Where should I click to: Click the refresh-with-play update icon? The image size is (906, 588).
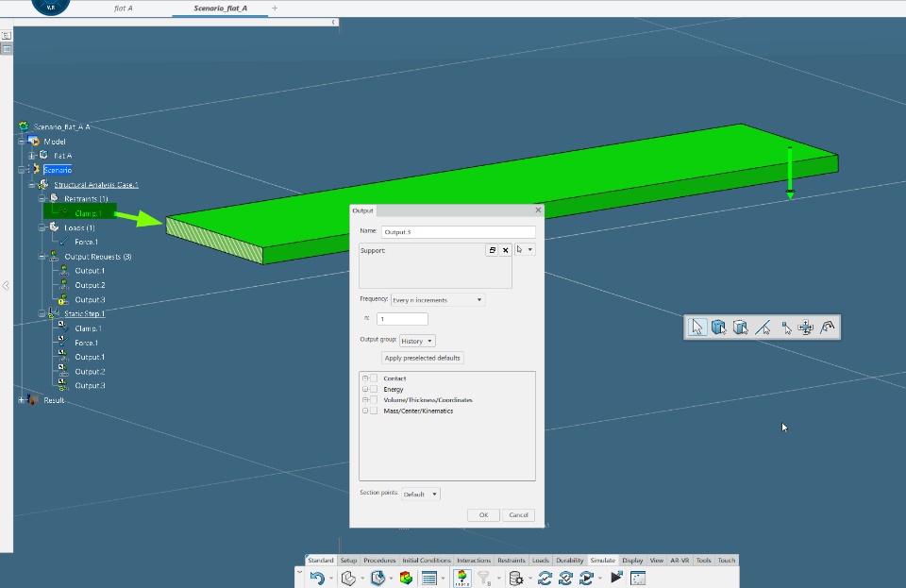point(586,578)
